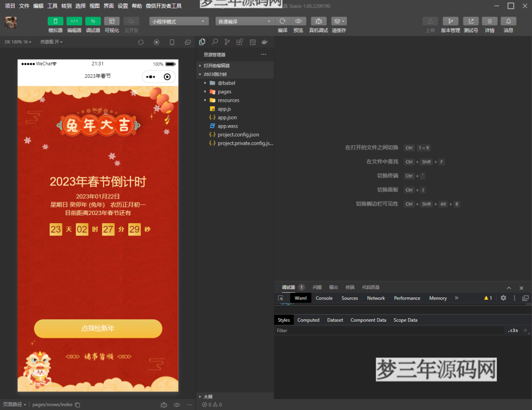This screenshot has height=410, width=532.
Task: Open the 版本管理 version control panel
Action: point(451,22)
